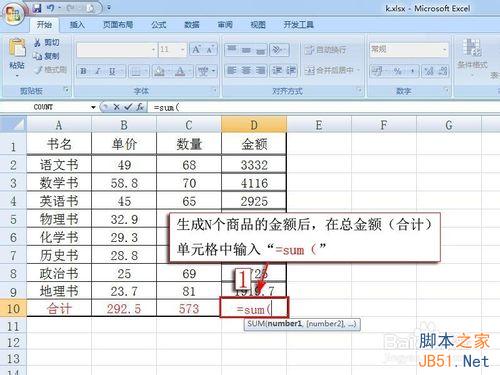Go to the 数据 ribbon tab
Screen dimensions: 500x375
[x=192, y=25]
